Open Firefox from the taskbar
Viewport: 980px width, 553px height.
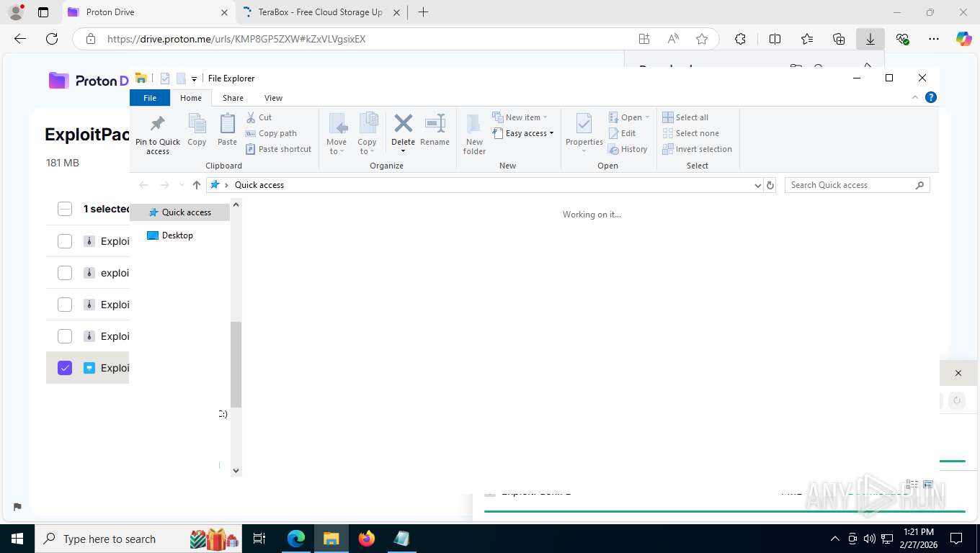click(x=367, y=539)
